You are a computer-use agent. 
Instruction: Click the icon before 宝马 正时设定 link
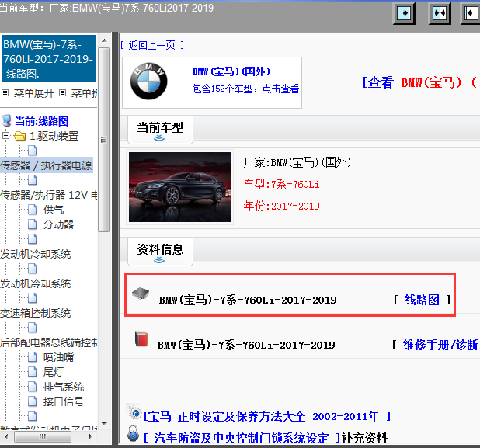[x=134, y=412]
